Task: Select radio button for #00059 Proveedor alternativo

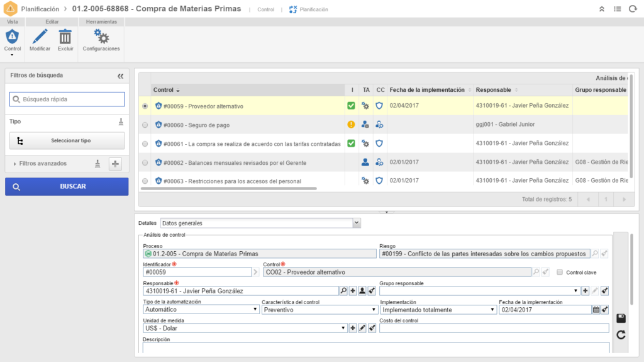Action: coord(145,106)
